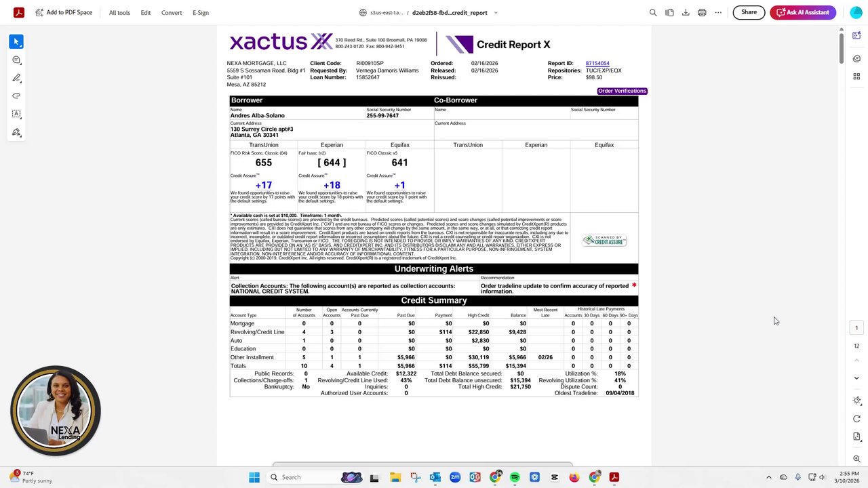
Task: Click the zoom in magnifier icon
Action: pyautogui.click(x=856, y=459)
